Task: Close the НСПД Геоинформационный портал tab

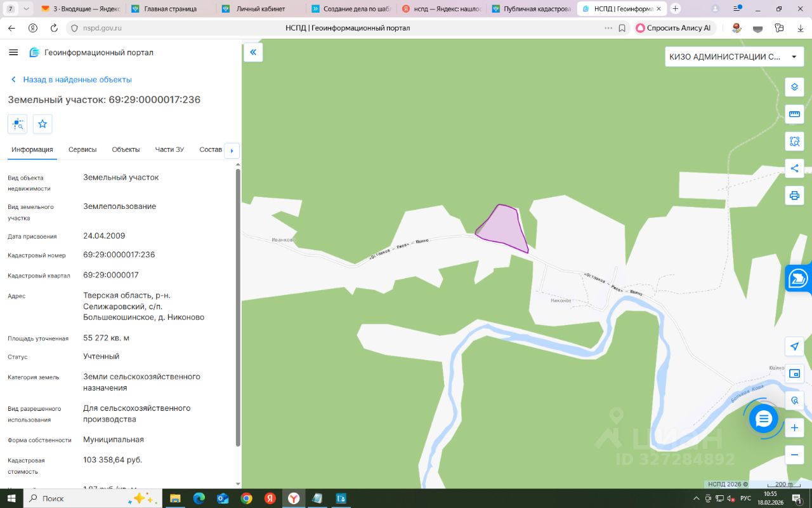Action: coord(660,9)
